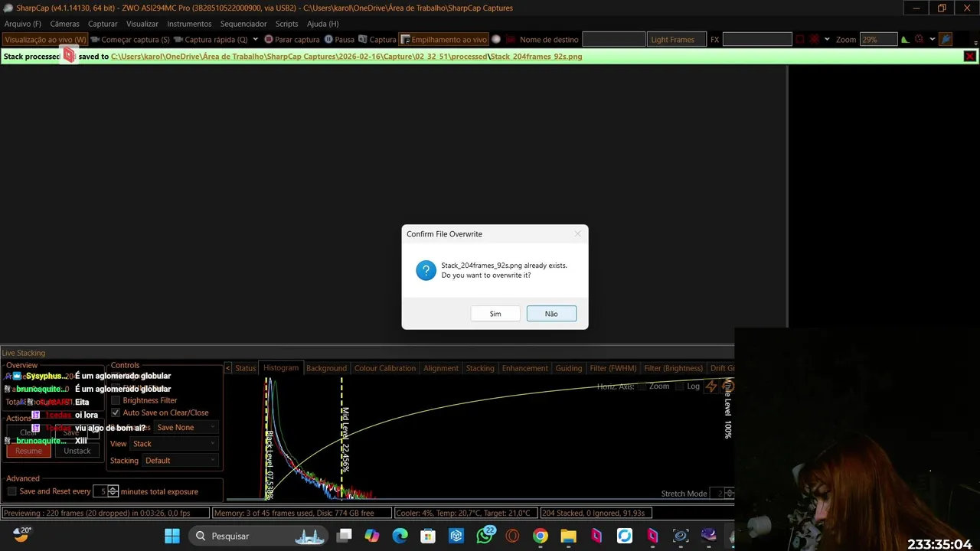Image resolution: width=980 pixels, height=551 pixels.
Task: Switch to the Status tab
Action: coord(246,368)
